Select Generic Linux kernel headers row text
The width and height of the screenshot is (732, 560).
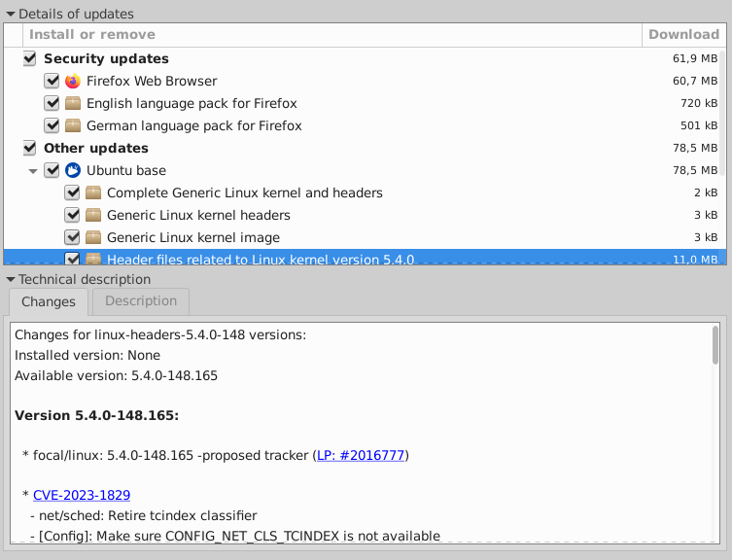click(x=198, y=215)
